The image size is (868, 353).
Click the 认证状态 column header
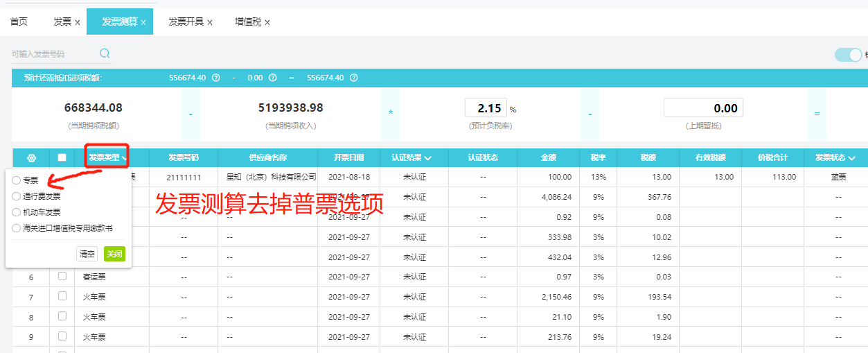click(x=483, y=157)
